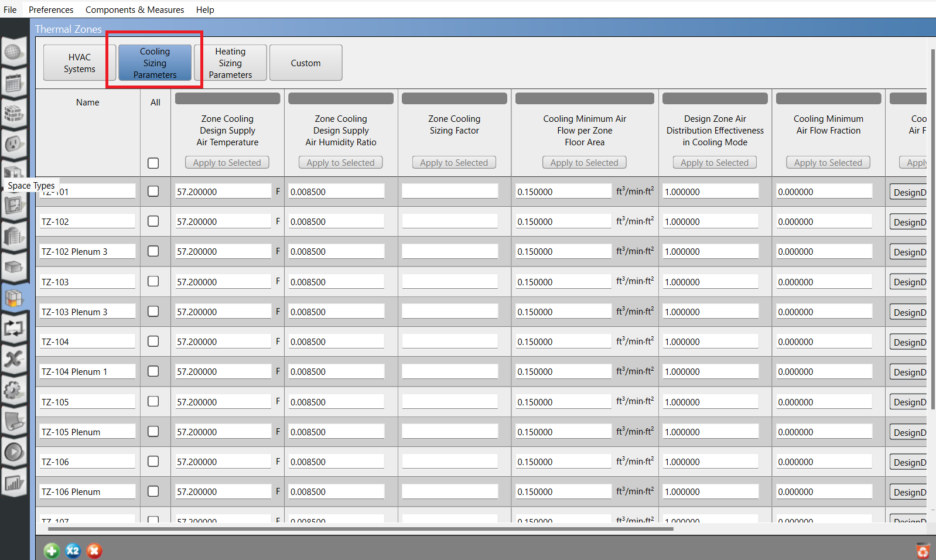Check the box for the 57.200000 row above TZ-102
Viewport: 936px width, 560px height.
[153, 192]
